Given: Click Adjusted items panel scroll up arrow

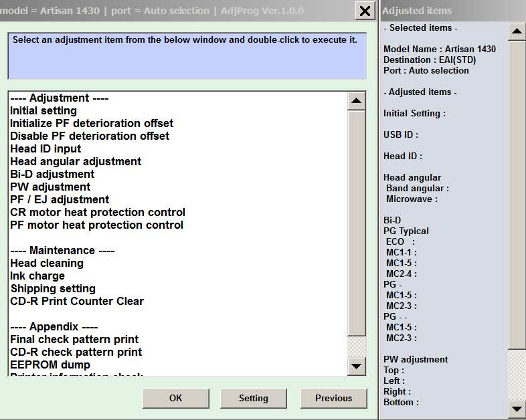Looking at the screenshot, I should (x=517, y=31).
